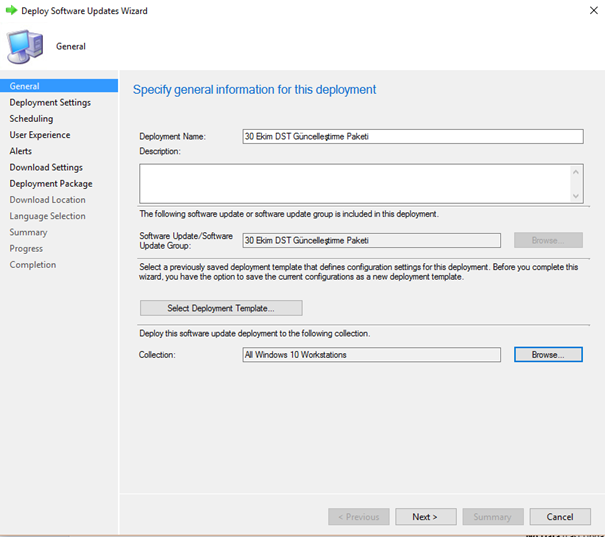Go to the Scheduling step
Screen dimensions: 605x537
tap(31, 119)
